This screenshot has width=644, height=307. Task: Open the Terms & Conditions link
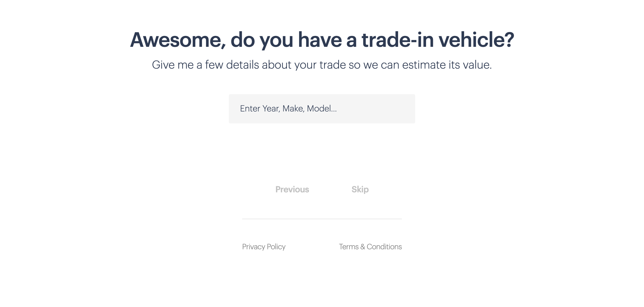(370, 247)
